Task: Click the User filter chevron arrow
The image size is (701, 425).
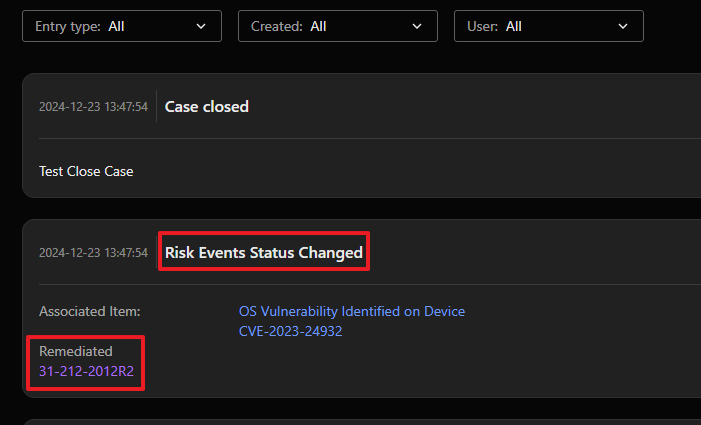Action: tap(623, 26)
